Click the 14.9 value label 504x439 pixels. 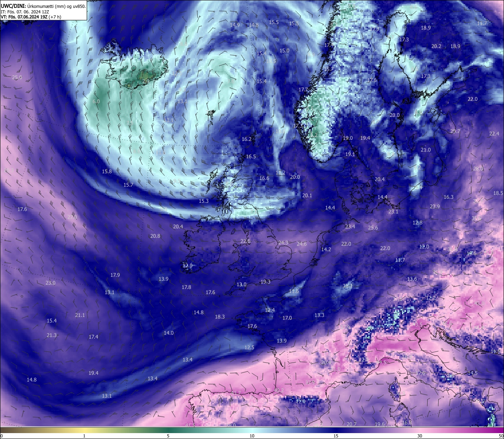(x=235, y=25)
